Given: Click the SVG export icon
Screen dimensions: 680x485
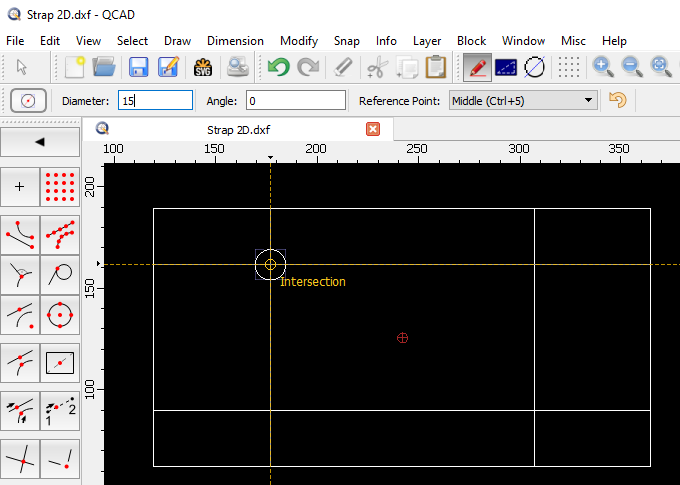Looking at the screenshot, I should 203,67.
